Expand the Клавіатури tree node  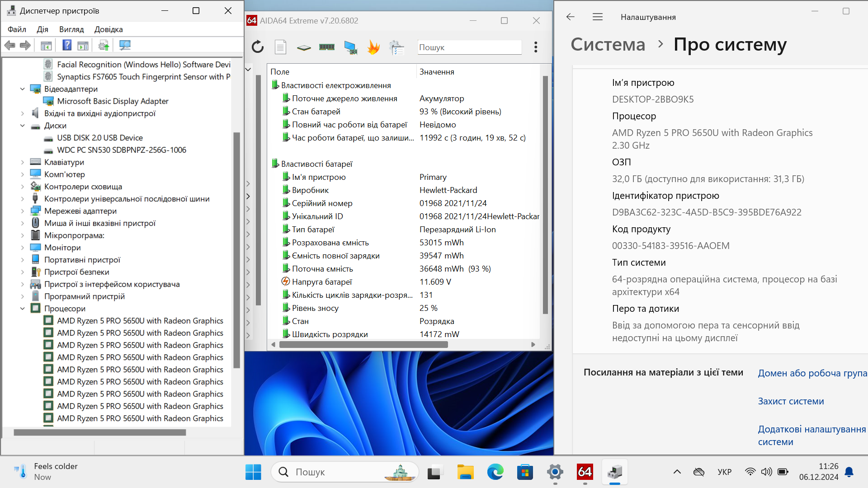(x=23, y=162)
